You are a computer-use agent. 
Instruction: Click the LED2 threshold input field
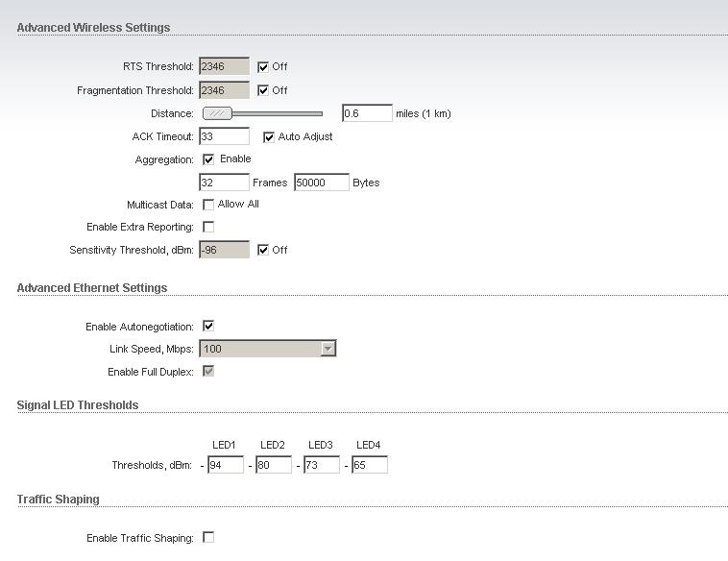(274, 465)
